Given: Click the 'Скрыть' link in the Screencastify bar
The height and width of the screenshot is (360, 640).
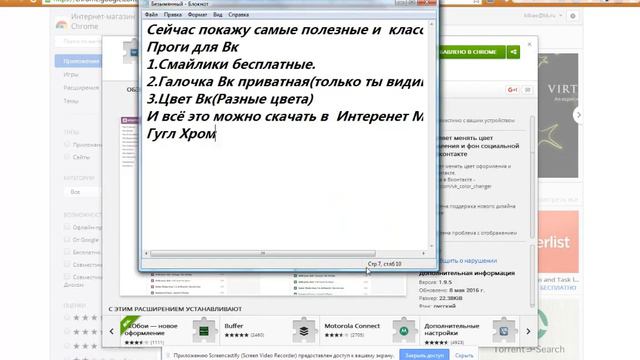Looking at the screenshot, I should click(x=464, y=356).
